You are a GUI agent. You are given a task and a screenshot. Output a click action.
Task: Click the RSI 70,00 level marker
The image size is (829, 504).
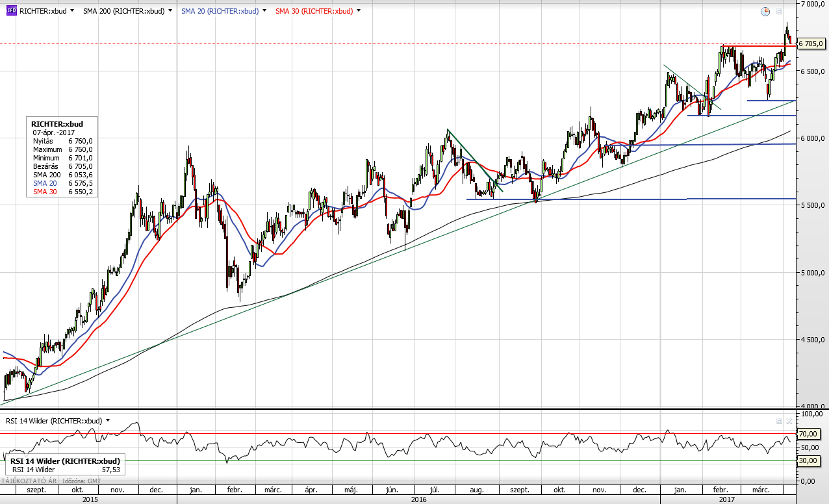[808, 434]
